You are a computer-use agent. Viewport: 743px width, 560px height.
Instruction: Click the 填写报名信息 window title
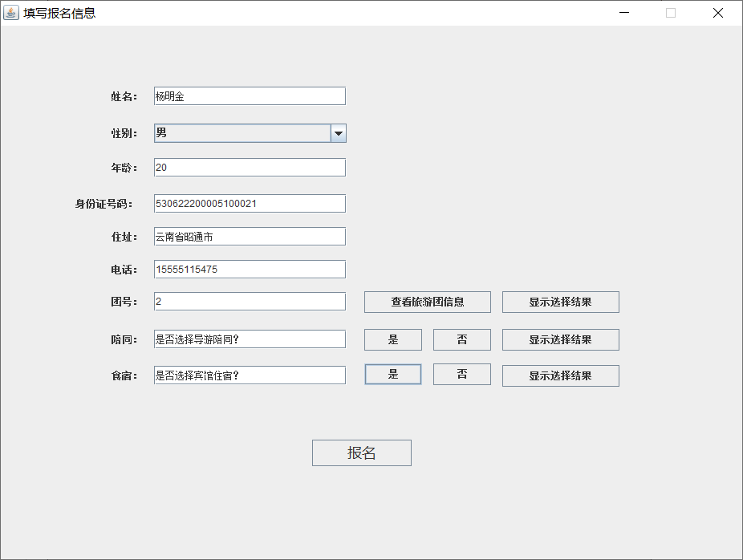(x=59, y=14)
